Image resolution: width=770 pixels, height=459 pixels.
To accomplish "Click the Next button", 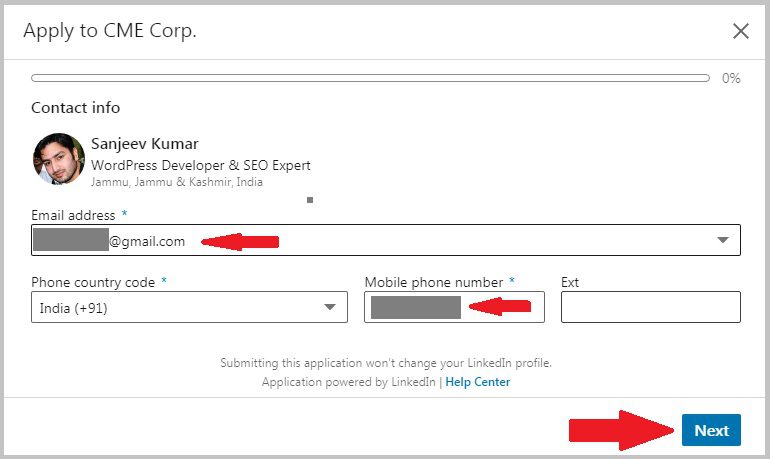I will [711, 430].
